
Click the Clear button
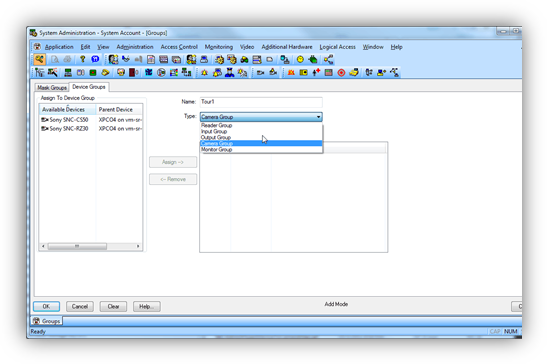pos(113,306)
